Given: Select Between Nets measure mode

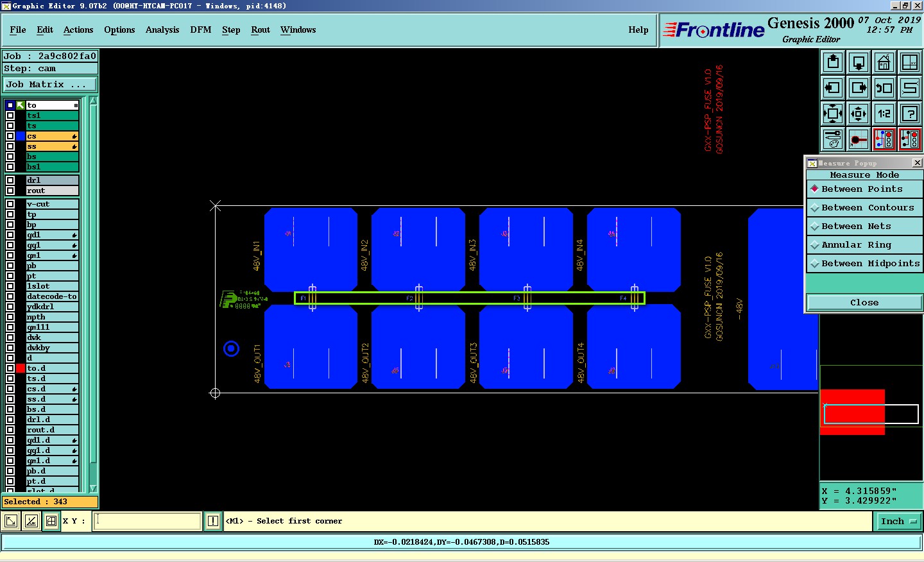Looking at the screenshot, I should click(x=864, y=226).
